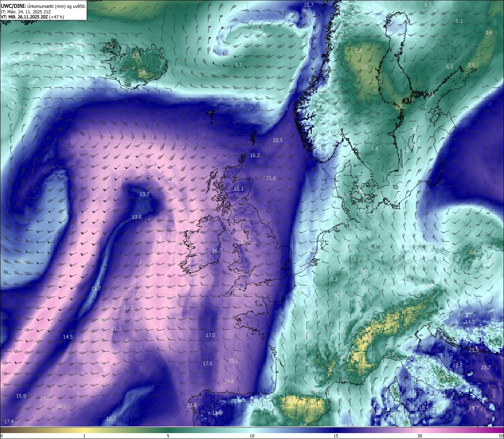Select the 21.3 value in the Atlantic
Screen dimensions: 504x439
[116, 329]
